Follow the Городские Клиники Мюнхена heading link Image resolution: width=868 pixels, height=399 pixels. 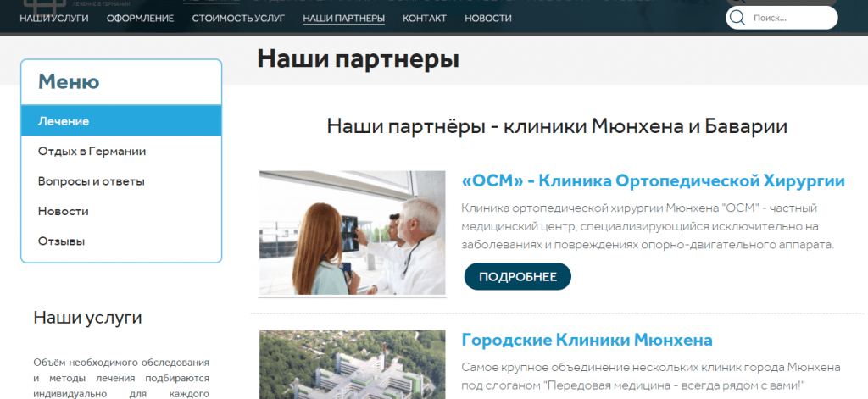(587, 340)
